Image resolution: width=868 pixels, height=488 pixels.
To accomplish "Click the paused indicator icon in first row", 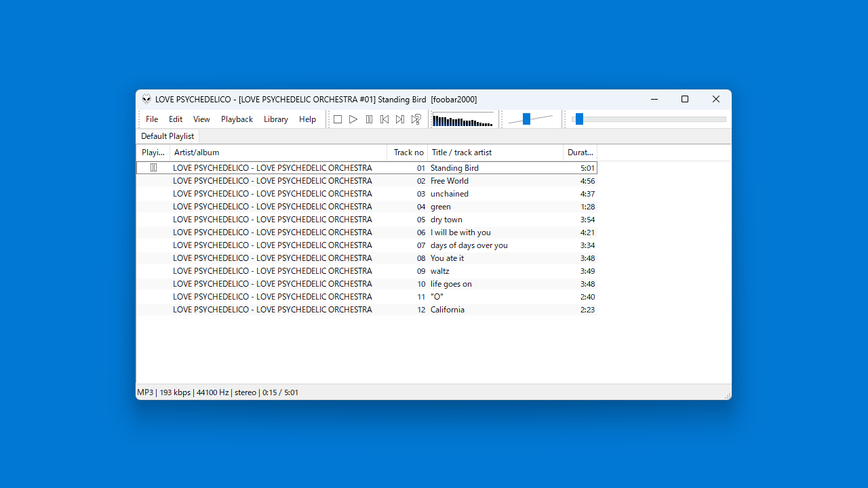I will (154, 167).
